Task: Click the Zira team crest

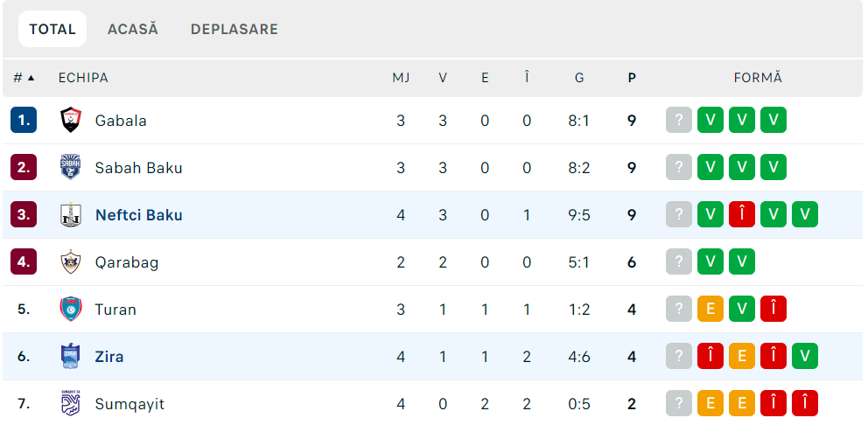Action: (x=71, y=357)
